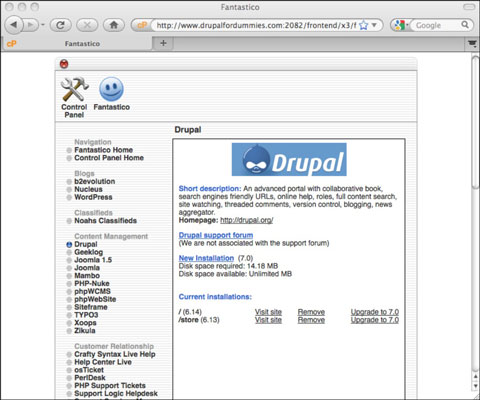Visit site for the /store installation
This screenshot has height=400, width=480.
(268, 320)
